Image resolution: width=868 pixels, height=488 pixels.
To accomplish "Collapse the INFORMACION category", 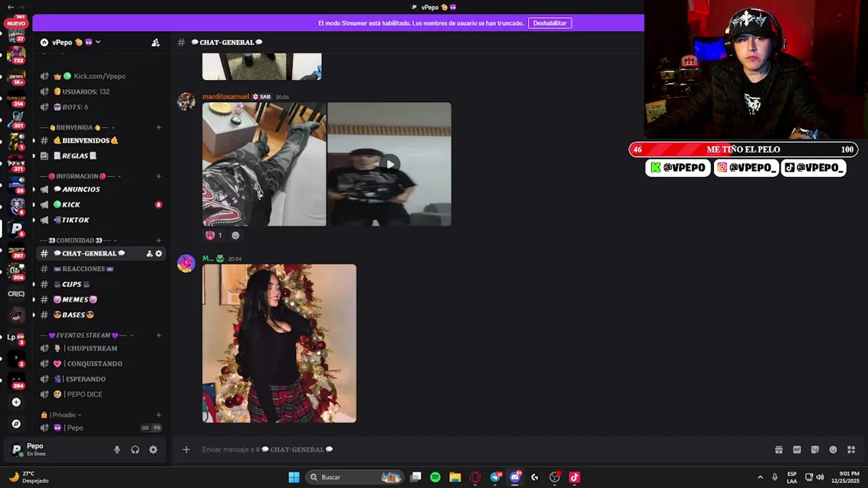I will tap(81, 176).
